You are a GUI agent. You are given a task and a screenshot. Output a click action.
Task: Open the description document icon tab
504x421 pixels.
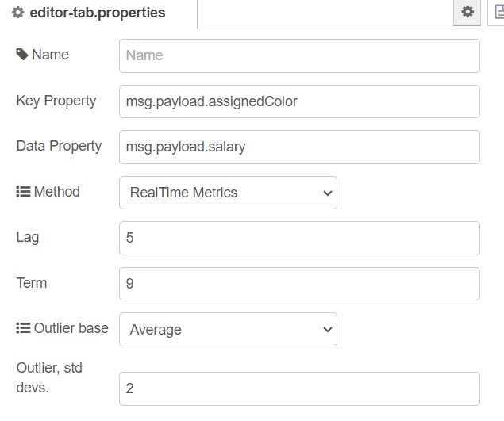[x=497, y=12]
